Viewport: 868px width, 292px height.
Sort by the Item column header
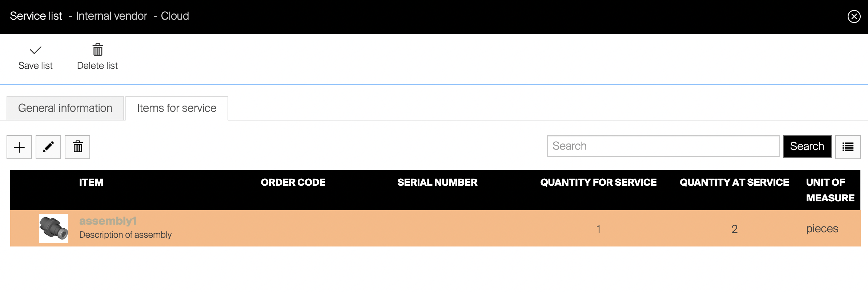pos(91,182)
